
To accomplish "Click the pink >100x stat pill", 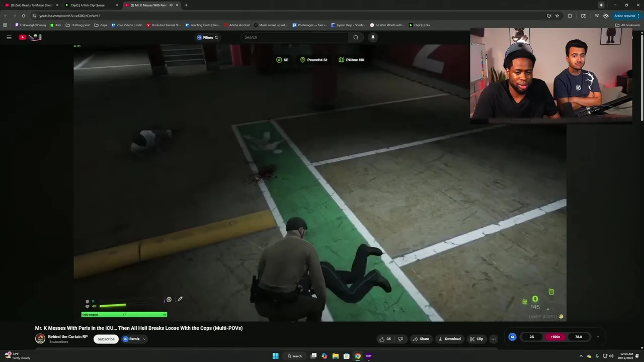I will pos(555,337).
